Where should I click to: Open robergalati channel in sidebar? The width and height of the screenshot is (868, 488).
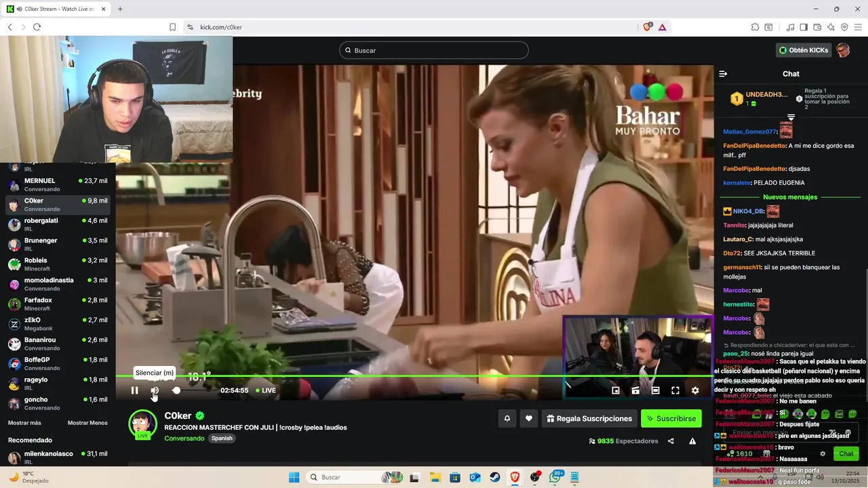[x=58, y=224]
